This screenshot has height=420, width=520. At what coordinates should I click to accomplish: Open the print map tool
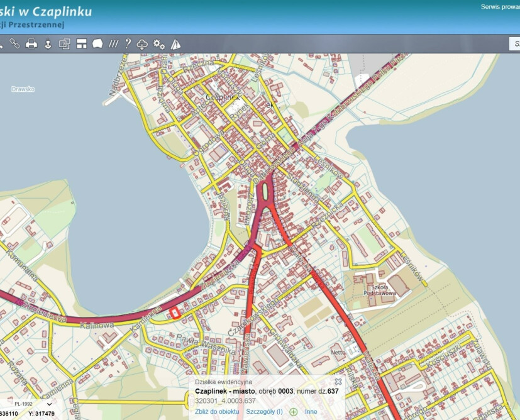tap(31, 43)
